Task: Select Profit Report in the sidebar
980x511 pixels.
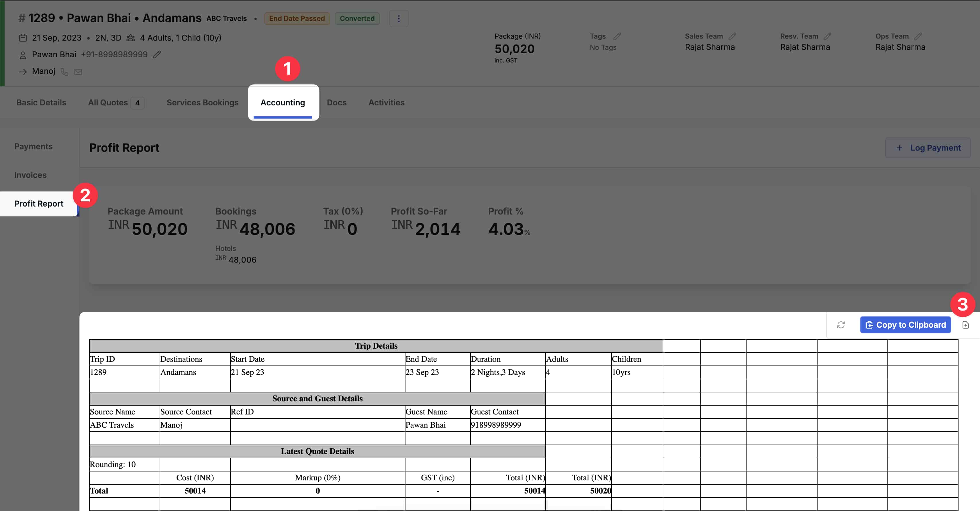Action: point(38,204)
